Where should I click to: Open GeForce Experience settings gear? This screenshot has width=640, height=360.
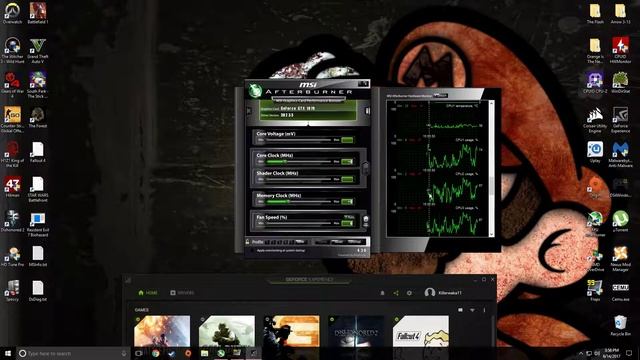click(x=409, y=293)
